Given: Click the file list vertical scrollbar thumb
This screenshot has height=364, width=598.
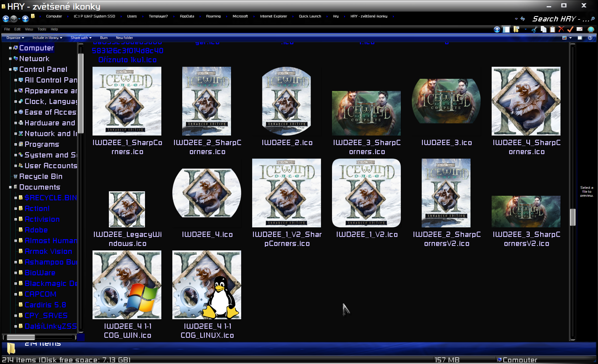Looking at the screenshot, I should click(572, 217).
